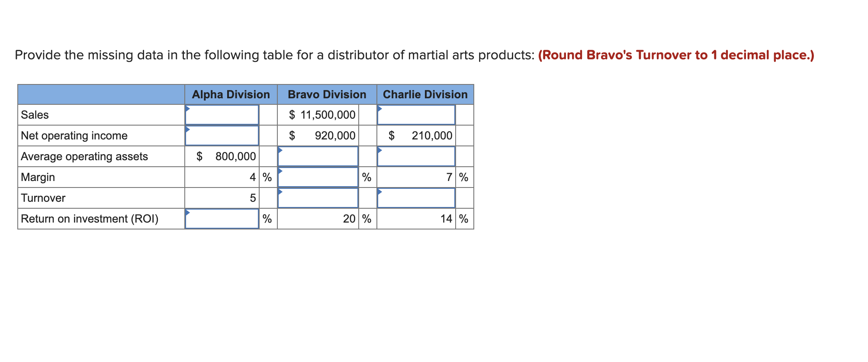Screen dimensions: 868x362
Task: Select the Bravo Margin percentage input field
Action: [x=318, y=177]
